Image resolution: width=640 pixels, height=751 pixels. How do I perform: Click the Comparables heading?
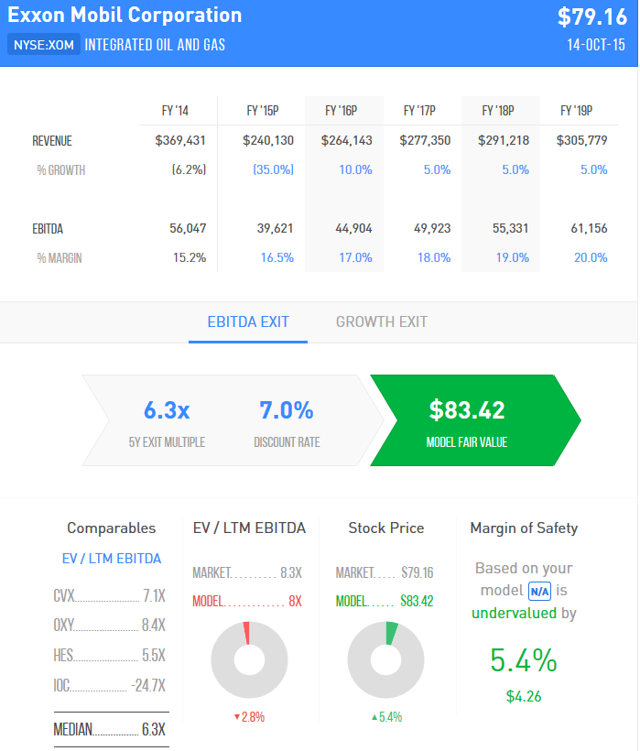[x=111, y=528]
